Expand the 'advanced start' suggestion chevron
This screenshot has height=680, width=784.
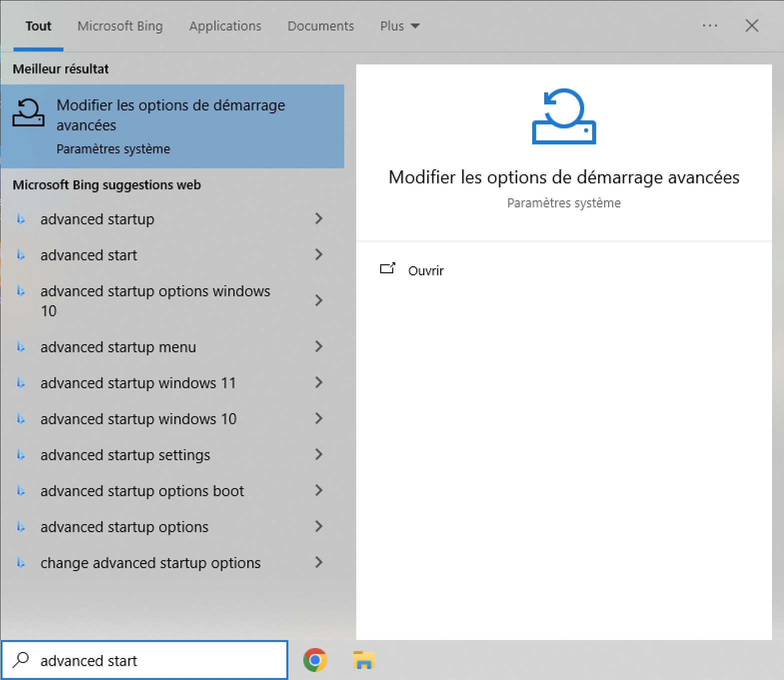click(319, 255)
